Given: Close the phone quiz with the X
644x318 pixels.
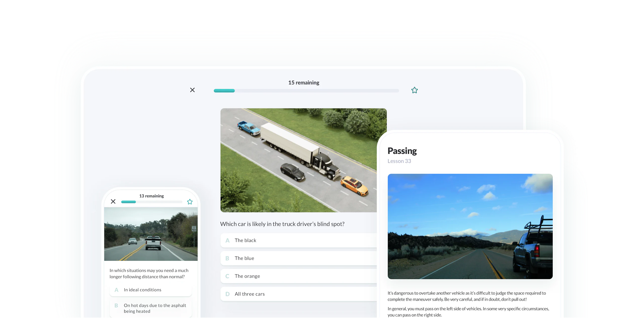Looking at the screenshot, I should tap(113, 201).
